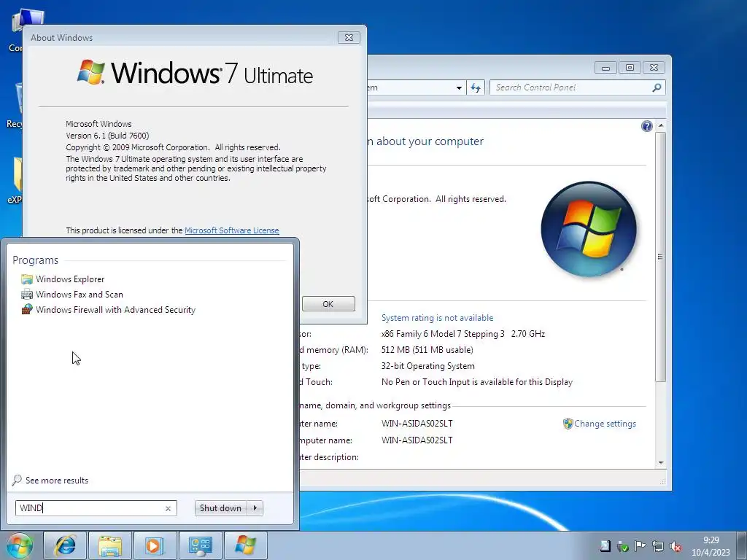The height and width of the screenshot is (560, 747).
Task: Click the 32-bit Operating System text
Action: pyautogui.click(x=427, y=366)
